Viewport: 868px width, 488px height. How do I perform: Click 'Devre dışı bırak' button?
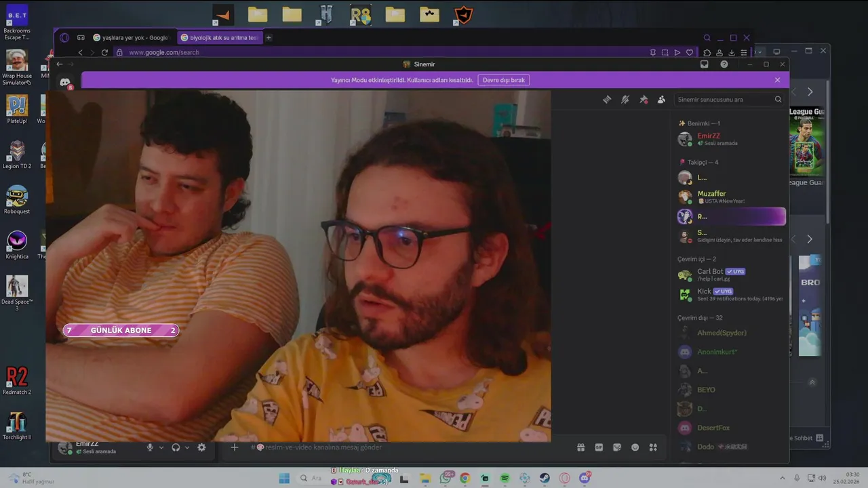coord(504,80)
